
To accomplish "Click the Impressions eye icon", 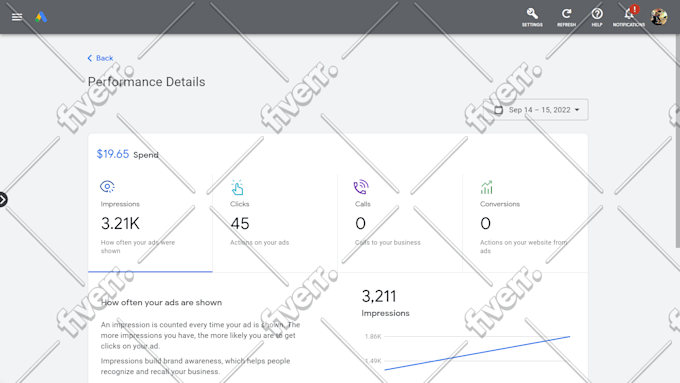I will 107,187.
